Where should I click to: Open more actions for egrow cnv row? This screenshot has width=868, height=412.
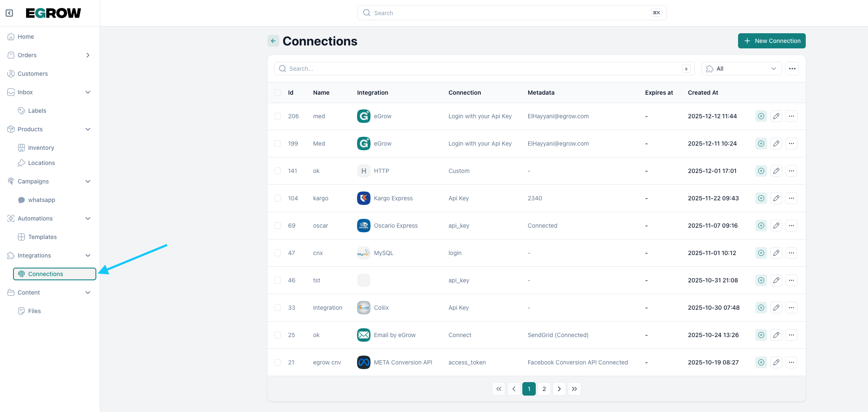click(x=791, y=362)
